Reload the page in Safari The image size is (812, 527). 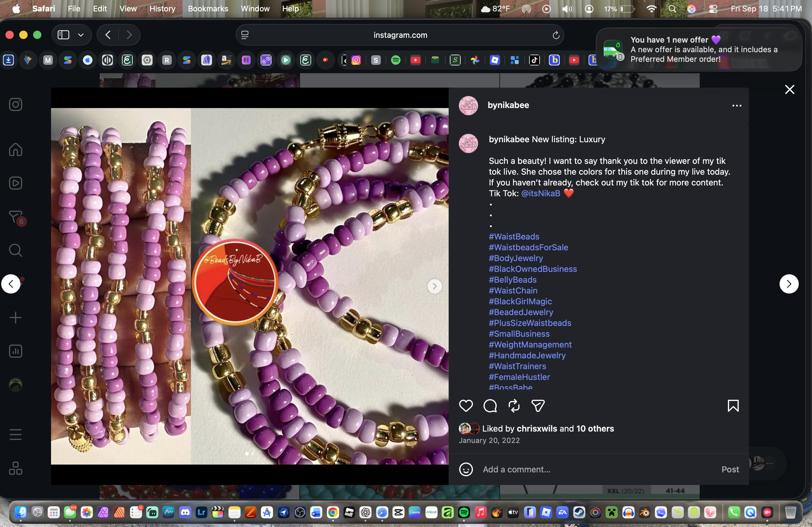click(556, 35)
